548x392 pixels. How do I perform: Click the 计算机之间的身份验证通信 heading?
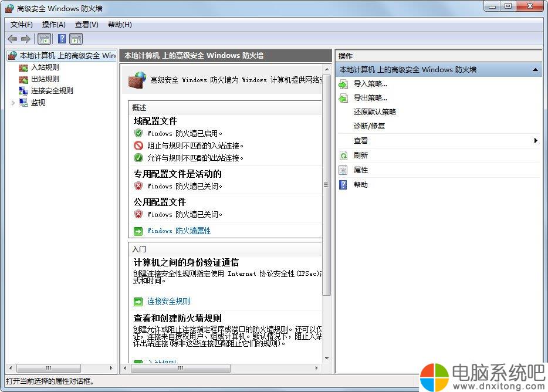[x=186, y=263]
